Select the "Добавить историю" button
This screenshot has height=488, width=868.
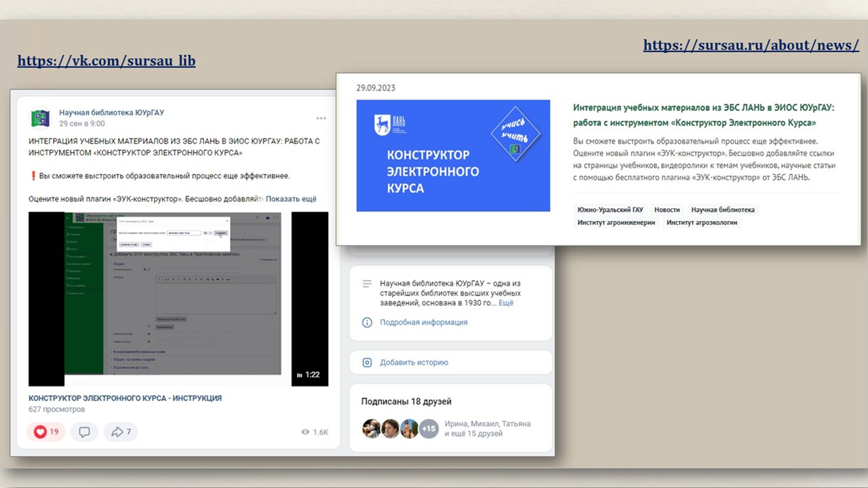coord(450,363)
